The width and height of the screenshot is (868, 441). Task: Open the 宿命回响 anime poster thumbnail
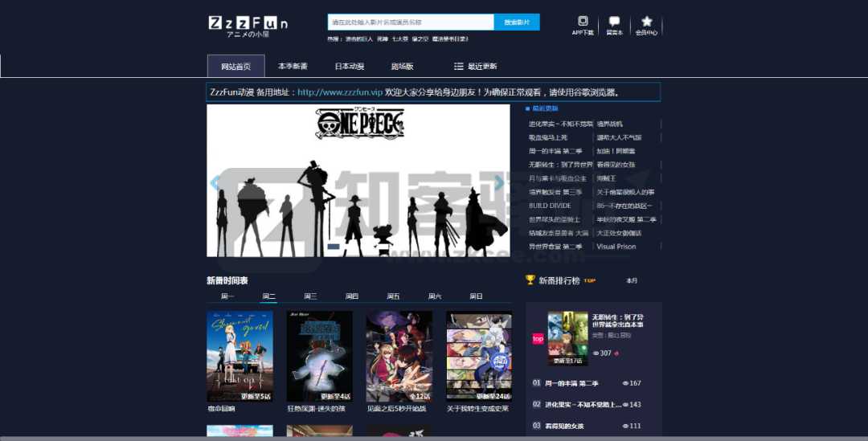point(240,356)
